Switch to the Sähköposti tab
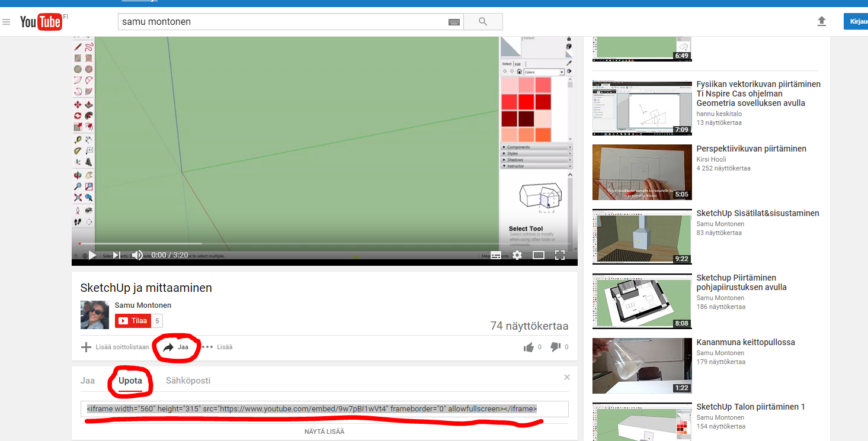Image resolution: width=868 pixels, height=441 pixels. [188, 381]
